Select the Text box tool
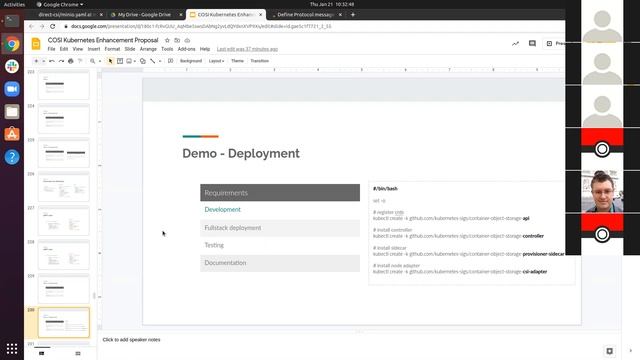The width and height of the screenshot is (640, 360). click(x=120, y=61)
